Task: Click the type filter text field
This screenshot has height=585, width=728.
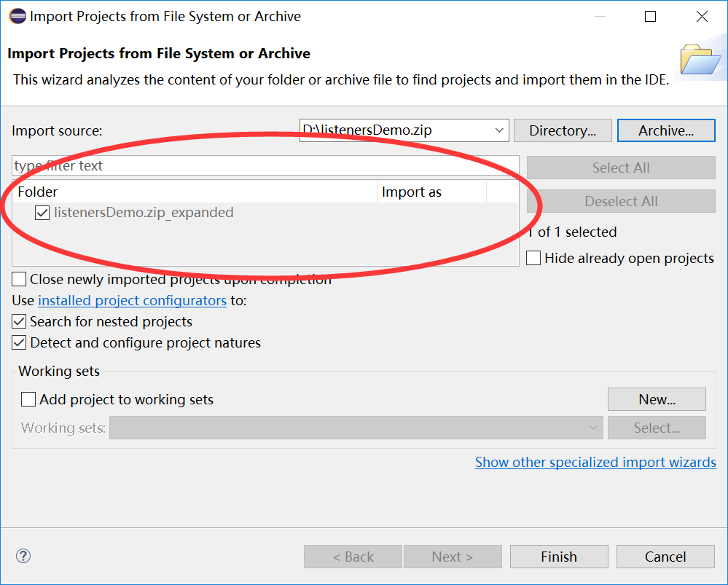Action: click(265, 166)
